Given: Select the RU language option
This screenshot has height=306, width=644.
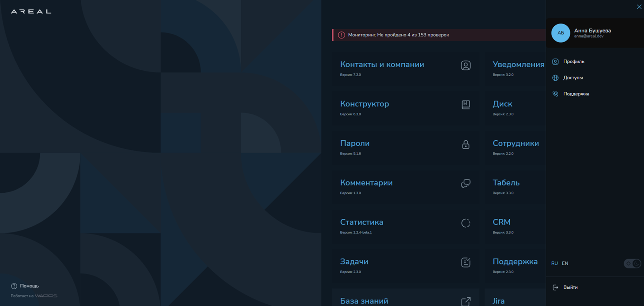Looking at the screenshot, I should point(554,263).
